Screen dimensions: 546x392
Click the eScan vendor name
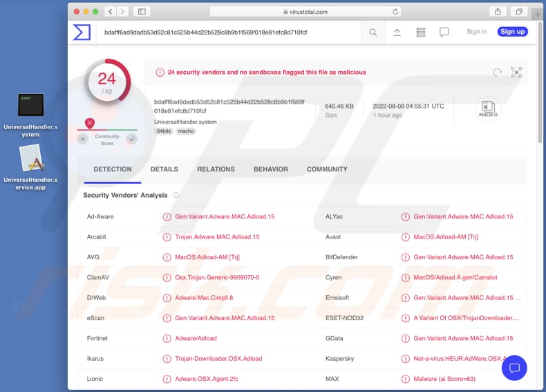coord(95,318)
